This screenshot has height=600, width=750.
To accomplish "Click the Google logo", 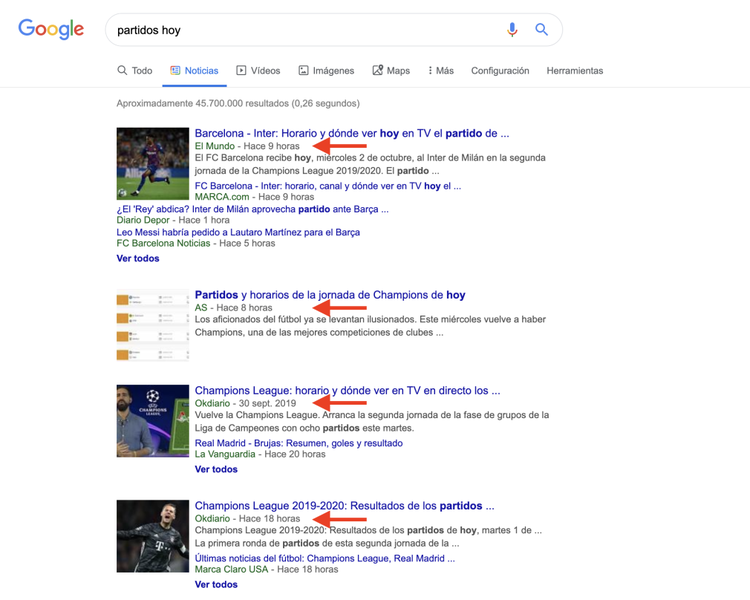I will click(51, 29).
